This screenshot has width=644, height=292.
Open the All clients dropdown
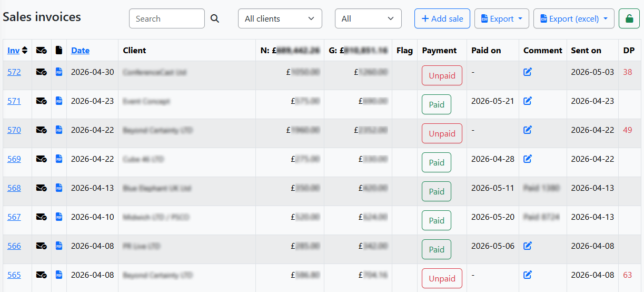coord(280,18)
